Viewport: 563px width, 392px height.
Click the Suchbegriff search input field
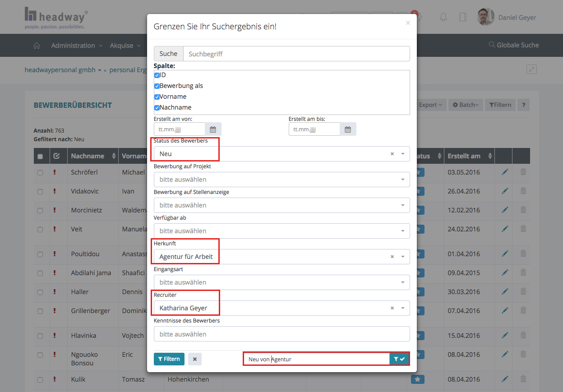(296, 54)
